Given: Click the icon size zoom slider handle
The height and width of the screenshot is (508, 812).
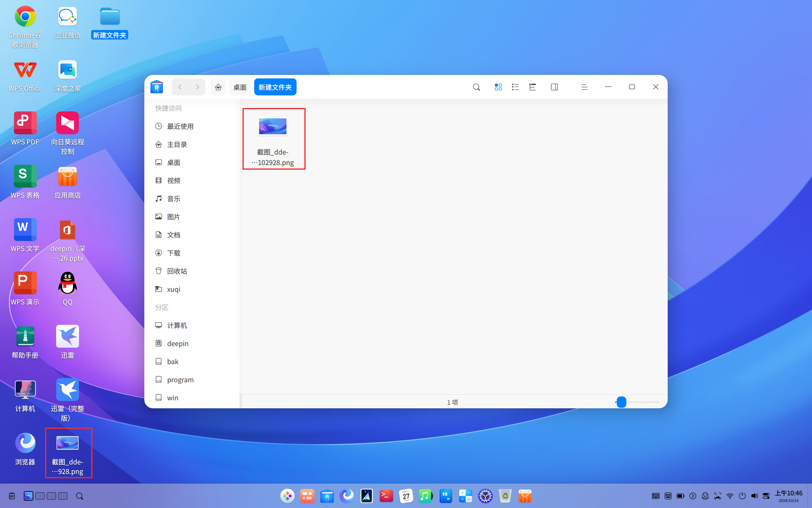Looking at the screenshot, I should click(x=621, y=402).
